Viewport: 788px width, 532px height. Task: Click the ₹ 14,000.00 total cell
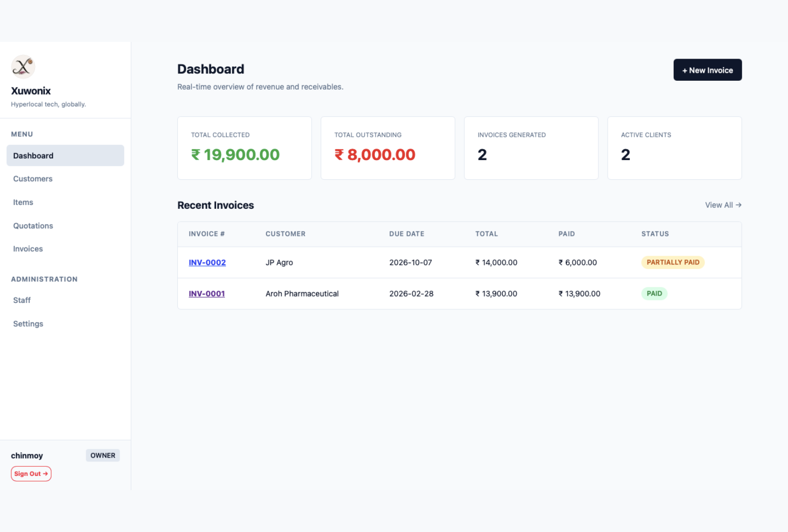496,263
